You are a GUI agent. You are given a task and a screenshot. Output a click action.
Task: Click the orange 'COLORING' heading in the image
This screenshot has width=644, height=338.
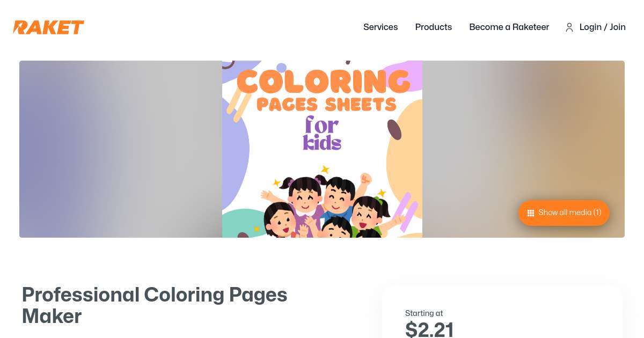click(323, 81)
